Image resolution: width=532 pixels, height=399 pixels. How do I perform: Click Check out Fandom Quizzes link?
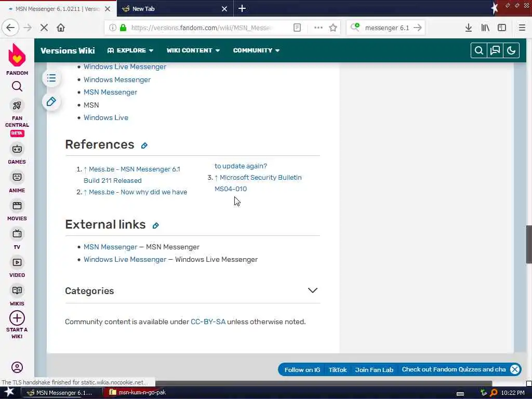tap(454, 369)
